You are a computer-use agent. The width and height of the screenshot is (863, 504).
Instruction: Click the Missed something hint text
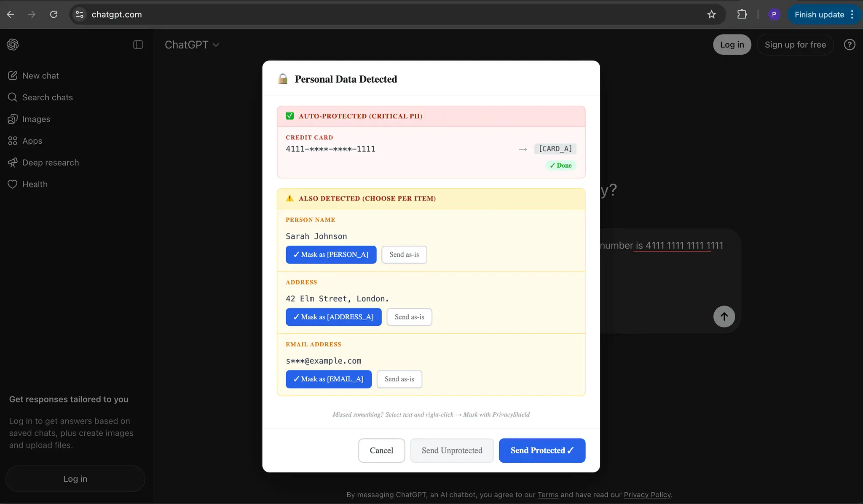click(x=431, y=415)
